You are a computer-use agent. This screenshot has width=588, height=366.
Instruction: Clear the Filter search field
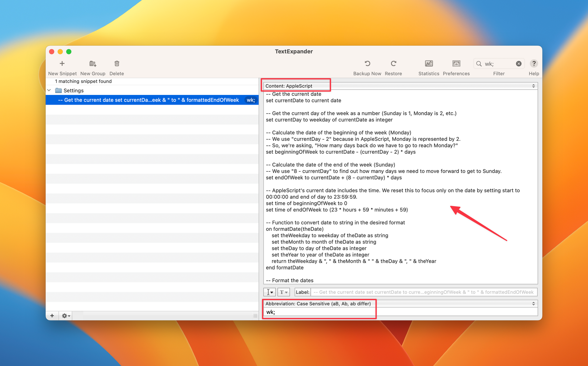[x=517, y=64]
